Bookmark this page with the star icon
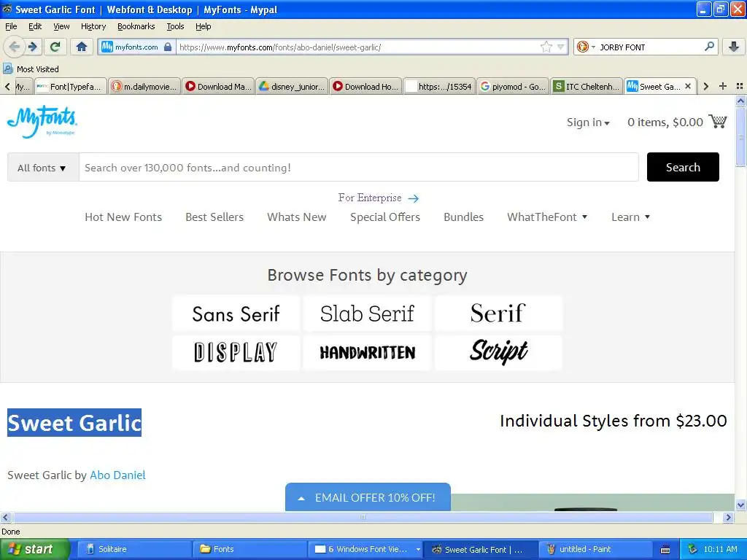 pos(546,47)
